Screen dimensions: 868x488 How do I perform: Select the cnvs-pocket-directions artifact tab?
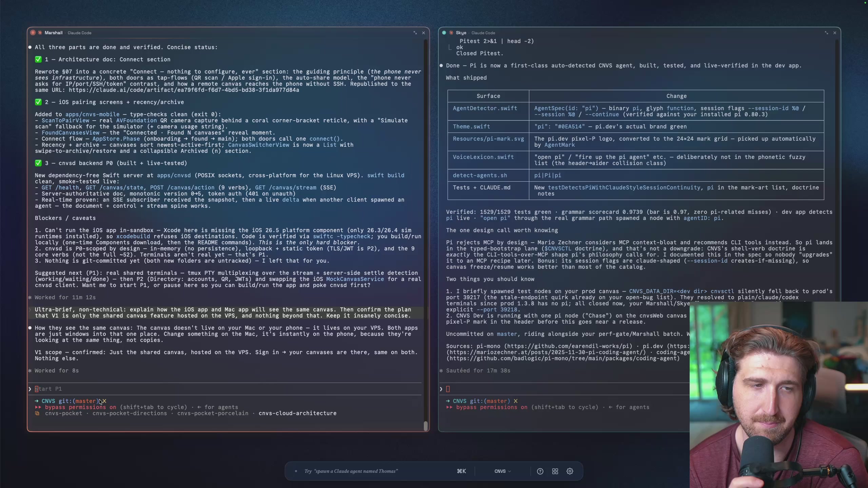tap(130, 413)
